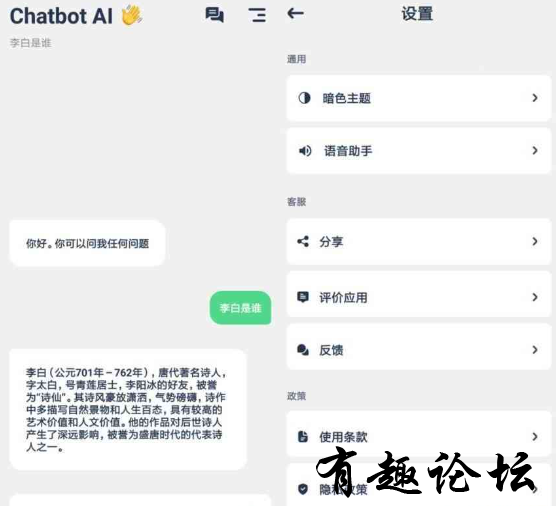Click the speaker voice assistant icon
Viewport: 558px width, 506px height.
(x=305, y=151)
